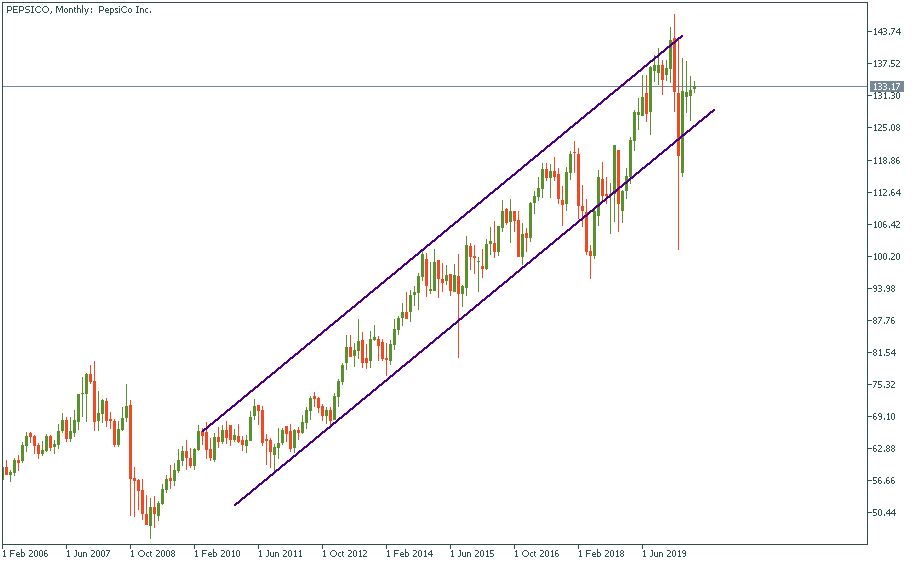Click the 1 Oct 2016 date label

(x=537, y=552)
